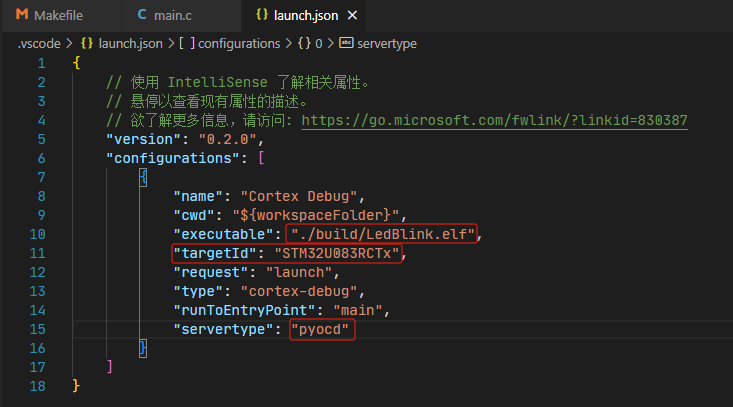Click the closing brace on line 16
The height and width of the screenshot is (407, 733).
pyautogui.click(x=143, y=348)
